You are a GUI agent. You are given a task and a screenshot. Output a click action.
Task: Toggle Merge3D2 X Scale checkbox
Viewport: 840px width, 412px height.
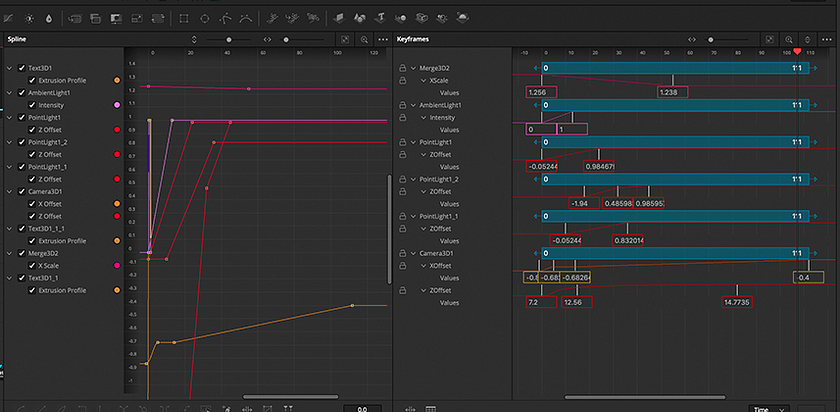tap(32, 265)
